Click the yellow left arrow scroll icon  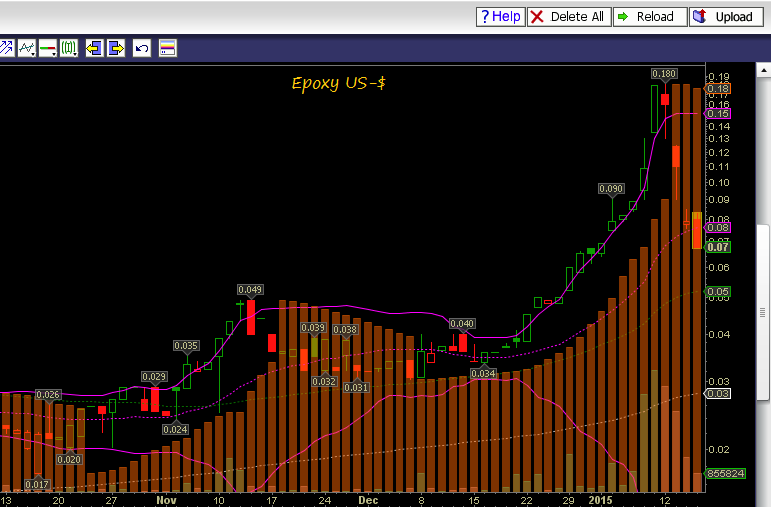click(95, 48)
